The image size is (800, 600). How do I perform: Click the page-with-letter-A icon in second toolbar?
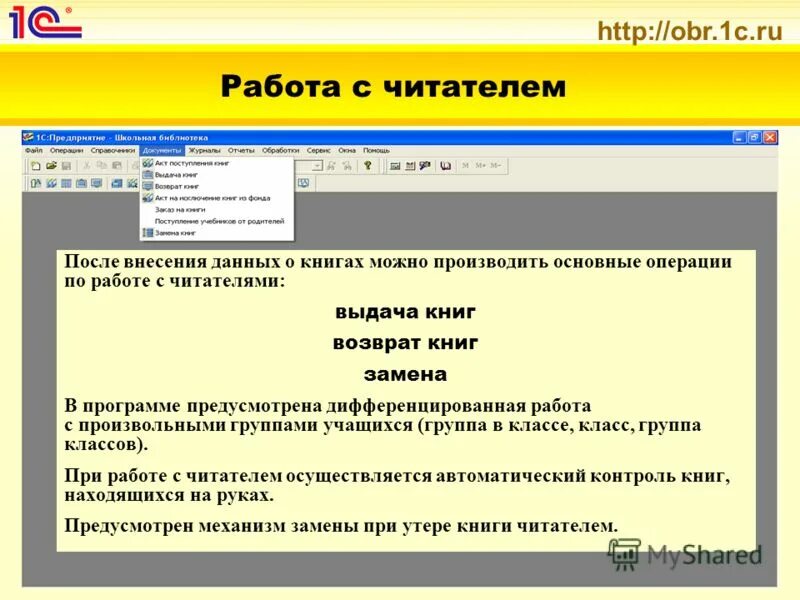(x=36, y=183)
